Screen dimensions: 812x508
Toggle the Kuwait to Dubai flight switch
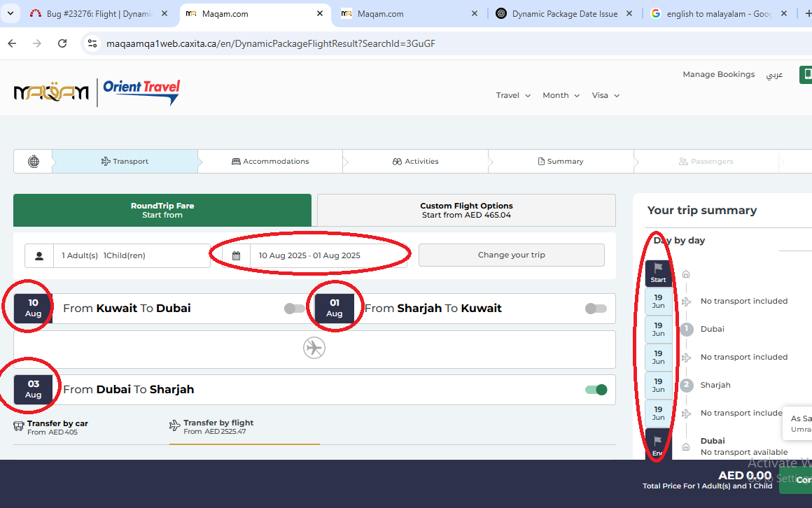coord(295,309)
